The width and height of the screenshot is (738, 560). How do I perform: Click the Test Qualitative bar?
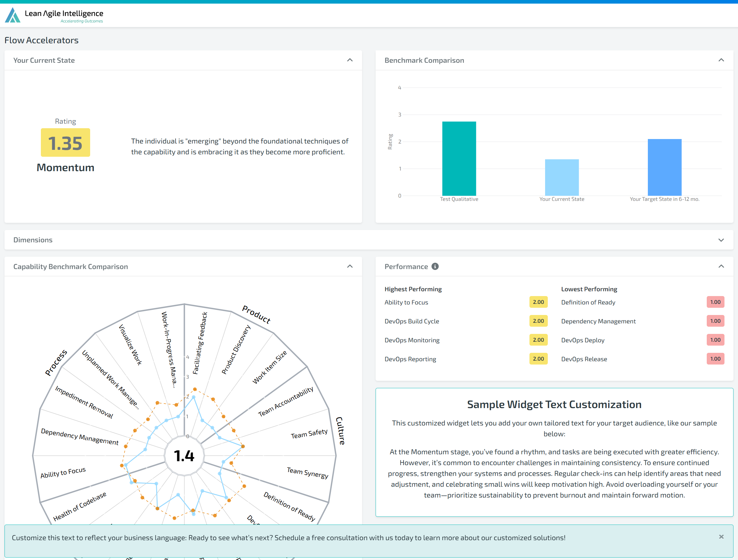click(459, 159)
